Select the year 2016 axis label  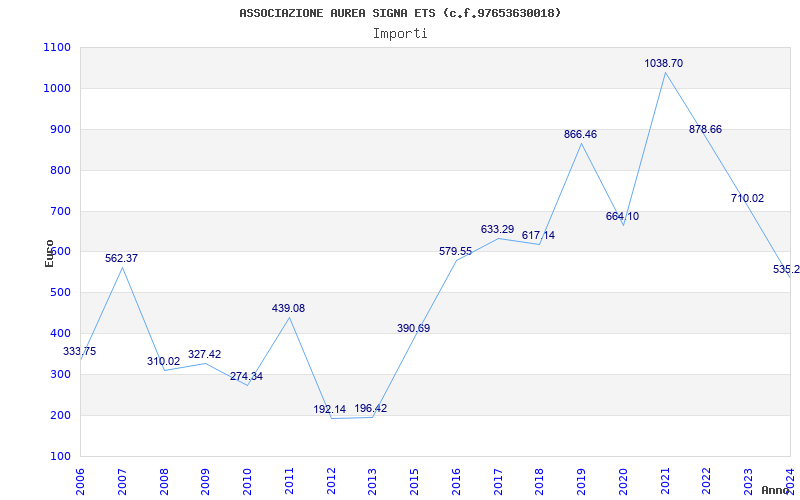456,482
